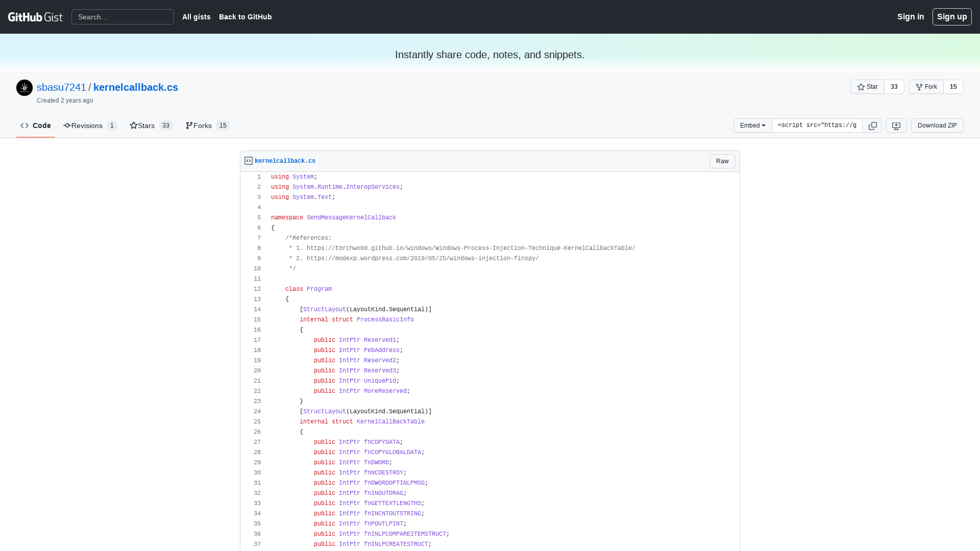980x551 pixels.
Task: Click 'public IntPtr MoreReserved;' line
Action: (x=362, y=391)
